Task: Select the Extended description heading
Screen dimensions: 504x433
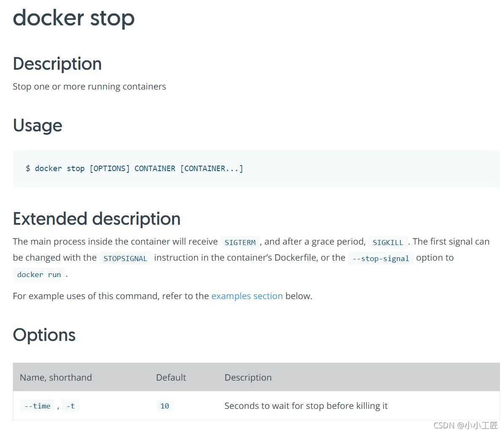Action: [x=96, y=219]
